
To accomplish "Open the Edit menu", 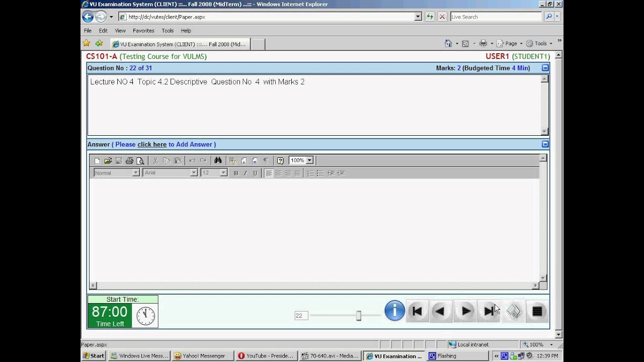I will (103, 31).
